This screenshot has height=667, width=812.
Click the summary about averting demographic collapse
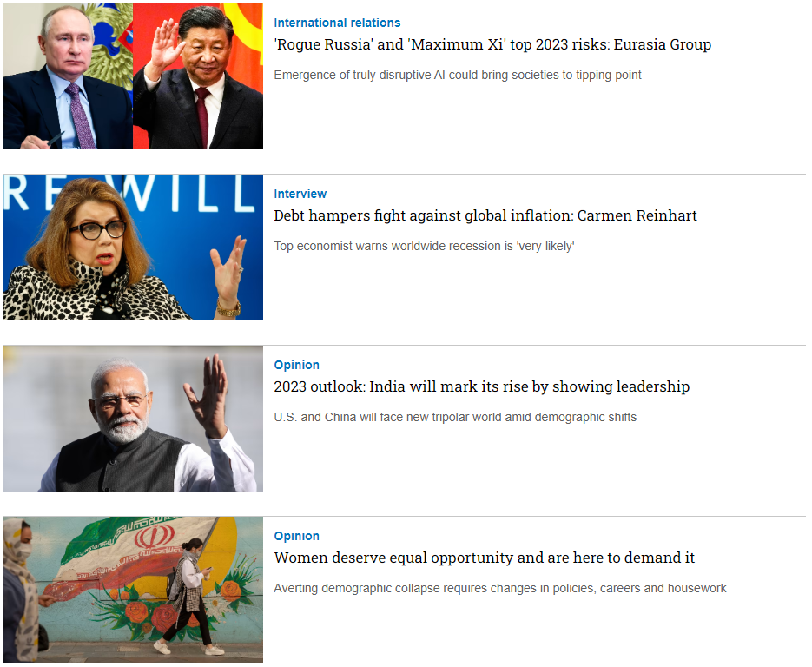pos(500,589)
